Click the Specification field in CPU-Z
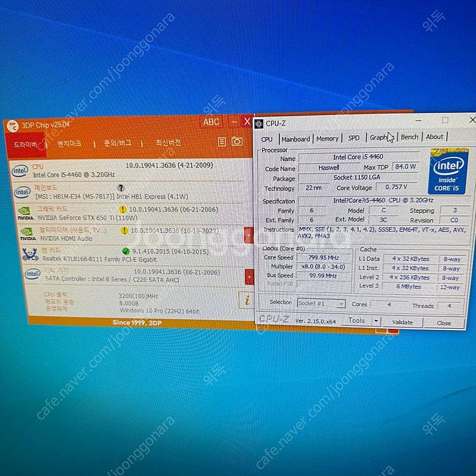 tap(383, 201)
